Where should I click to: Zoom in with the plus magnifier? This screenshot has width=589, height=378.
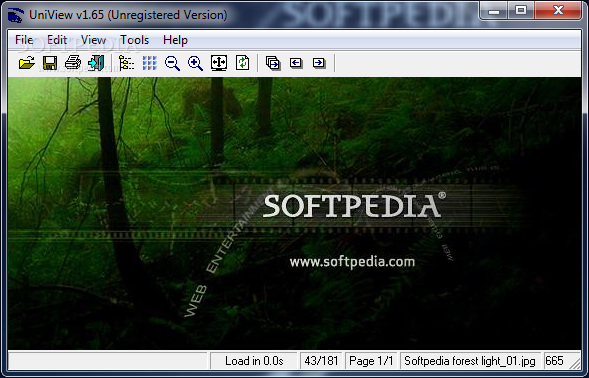195,63
